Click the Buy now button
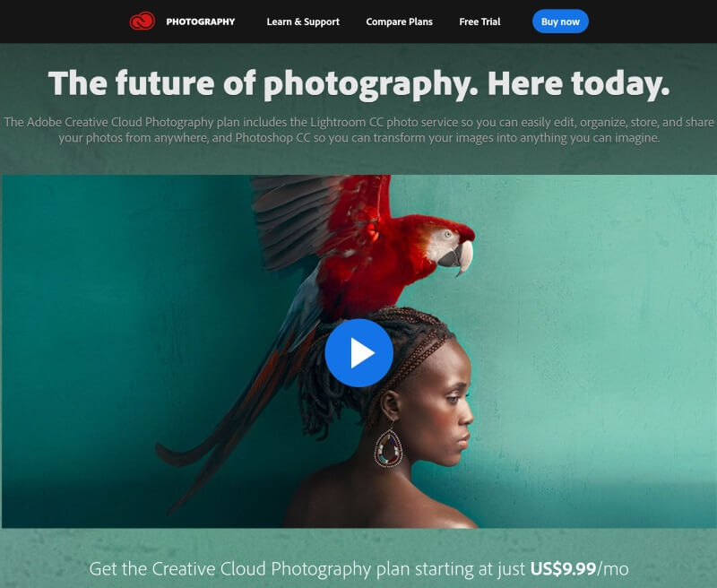 [560, 22]
